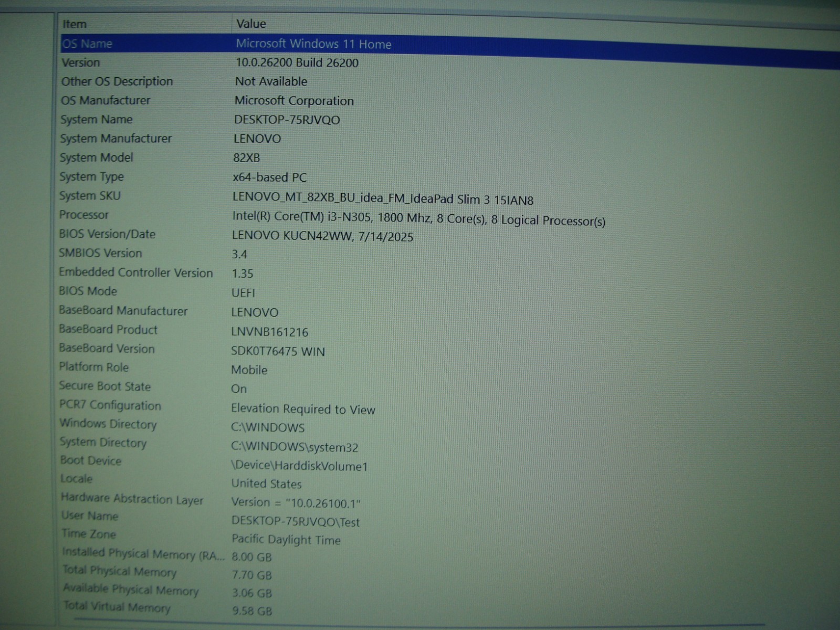Select the System SKU row
This screenshot has width=840, height=630.
[x=90, y=196]
